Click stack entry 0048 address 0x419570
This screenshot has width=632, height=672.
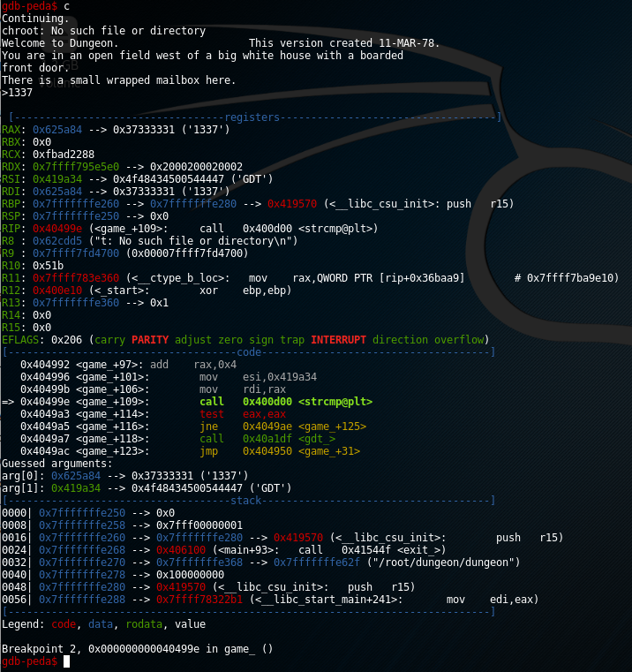181,587
